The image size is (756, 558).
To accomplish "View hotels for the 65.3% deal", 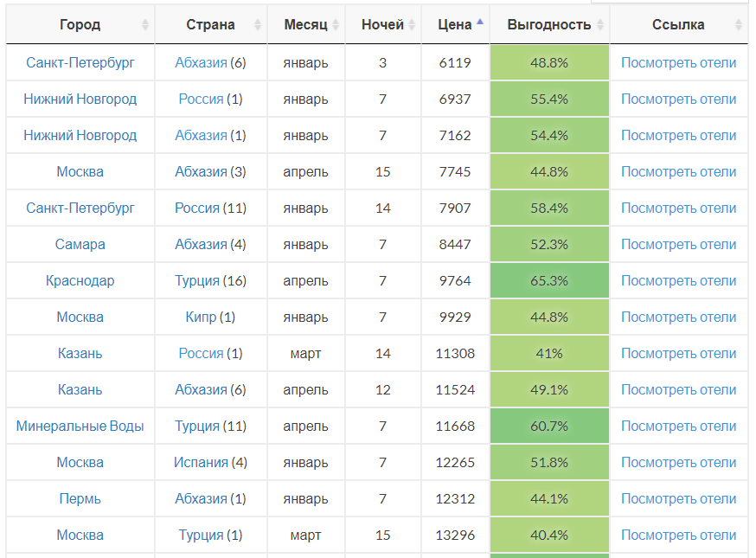I will pyautogui.click(x=678, y=280).
